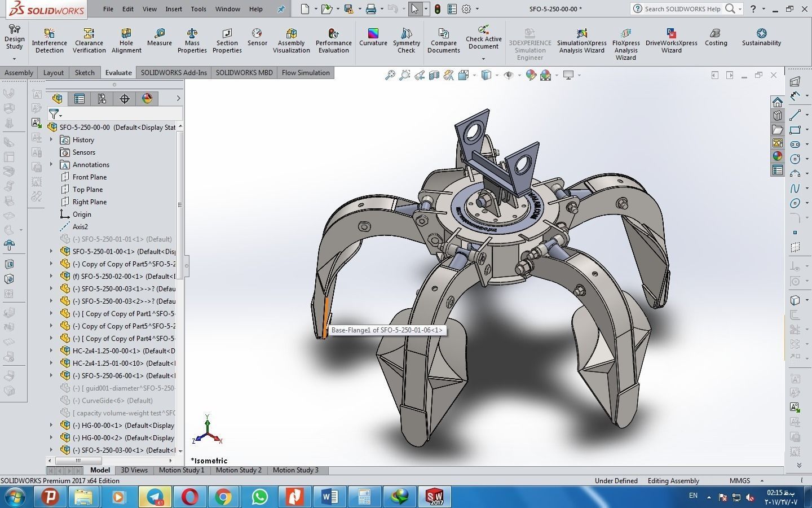Open the DisplayManager tab
The width and height of the screenshot is (812, 508).
pyautogui.click(x=147, y=99)
